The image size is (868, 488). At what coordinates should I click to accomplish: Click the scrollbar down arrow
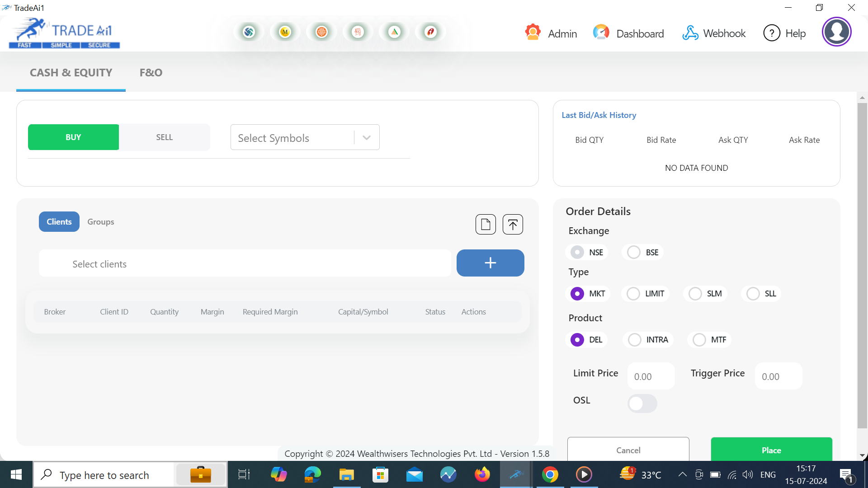(862, 455)
